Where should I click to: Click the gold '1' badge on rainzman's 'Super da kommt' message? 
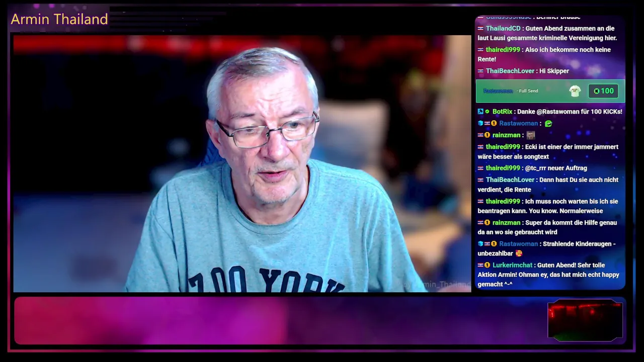click(487, 223)
